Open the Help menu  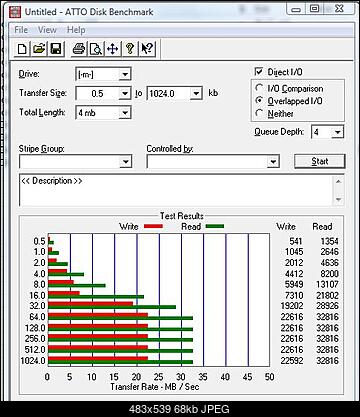click(76, 30)
